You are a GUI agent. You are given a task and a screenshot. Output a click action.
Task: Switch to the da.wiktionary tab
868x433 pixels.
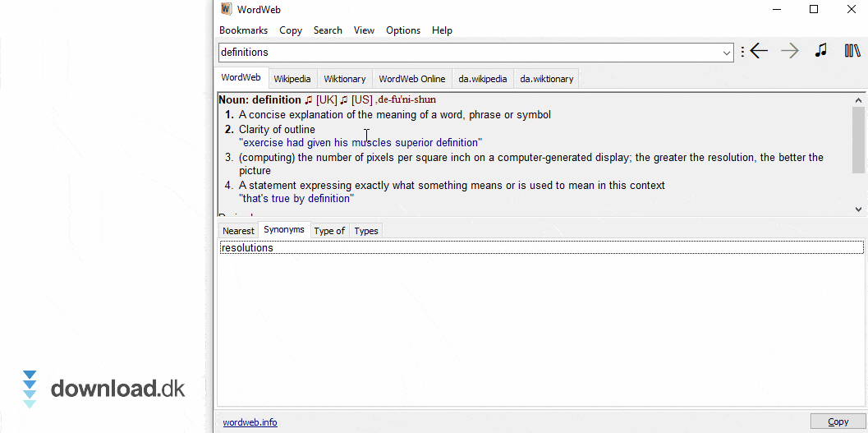pos(546,79)
